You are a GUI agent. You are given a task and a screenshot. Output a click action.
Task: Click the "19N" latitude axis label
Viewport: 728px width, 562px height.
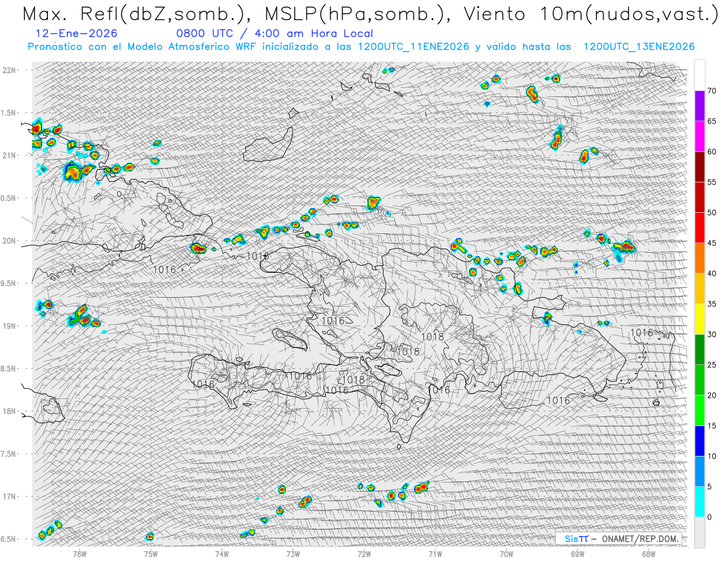point(10,326)
